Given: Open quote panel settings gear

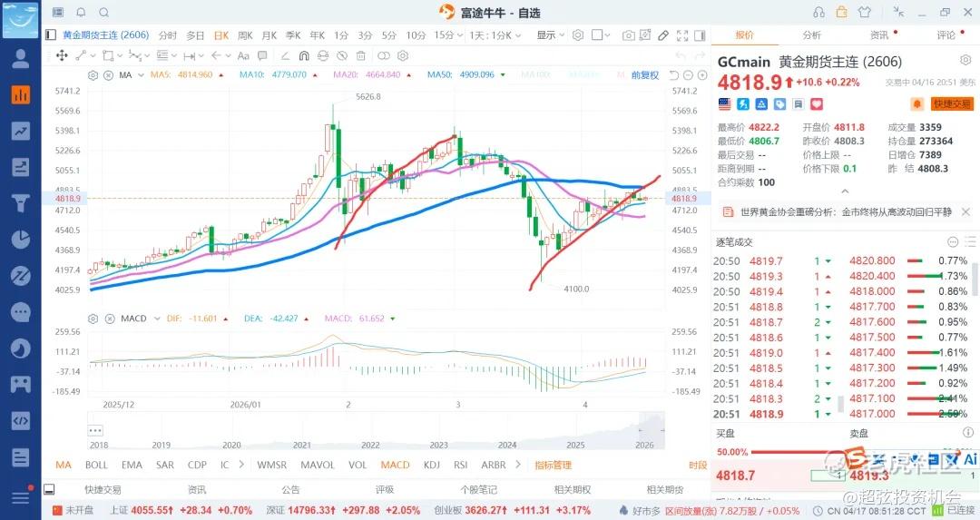Looking at the screenshot, I should point(965,60).
